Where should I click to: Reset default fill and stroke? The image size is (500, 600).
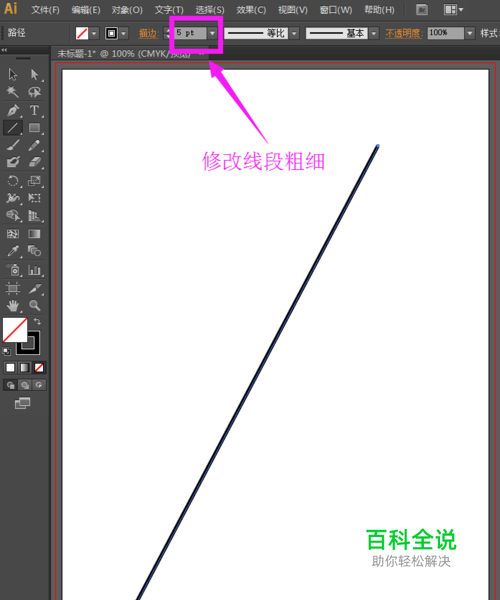pos(7,351)
